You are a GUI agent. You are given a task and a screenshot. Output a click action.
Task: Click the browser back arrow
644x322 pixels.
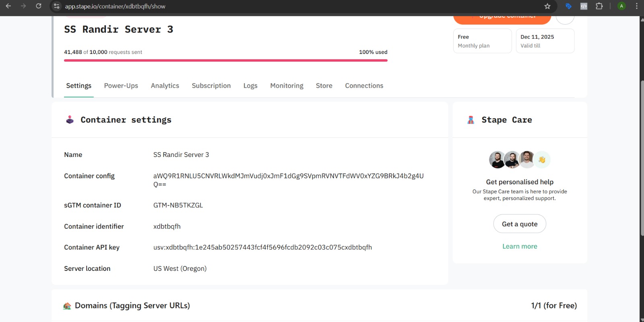pos(8,6)
